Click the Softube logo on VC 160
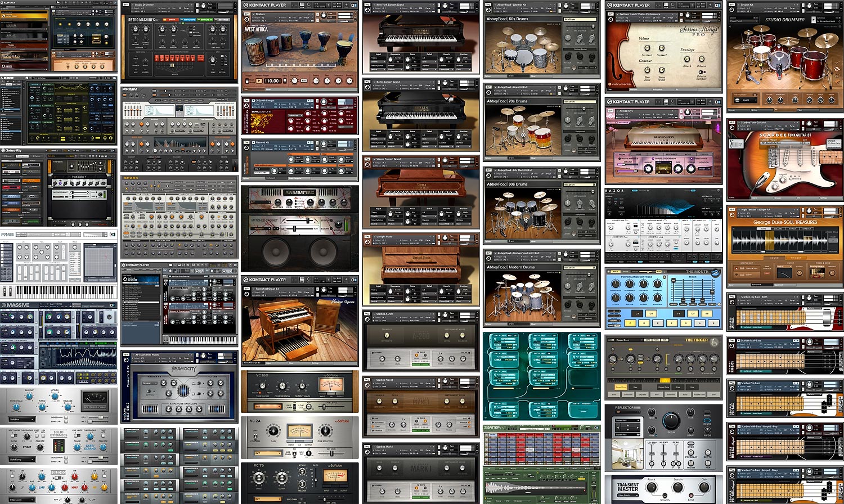This screenshot has width=844, height=504. click(331, 375)
